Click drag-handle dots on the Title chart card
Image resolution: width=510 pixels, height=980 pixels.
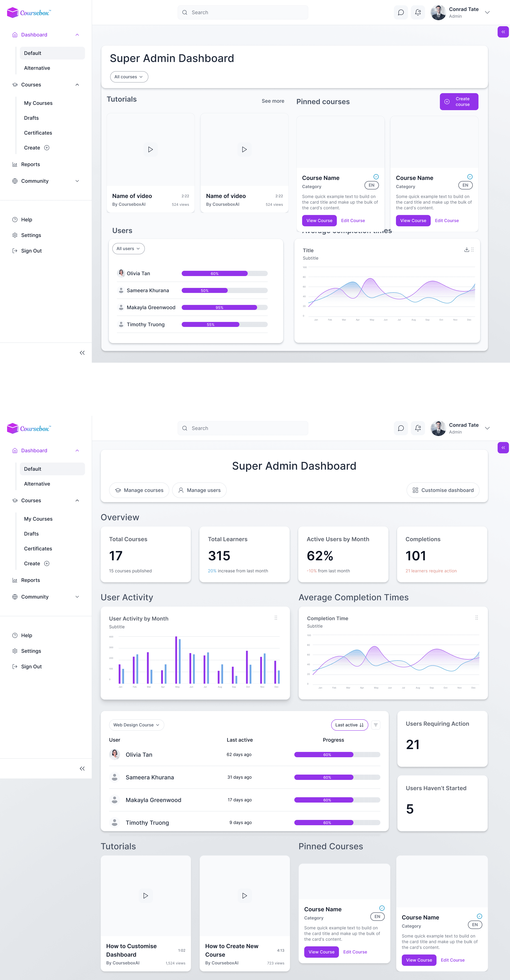click(472, 250)
